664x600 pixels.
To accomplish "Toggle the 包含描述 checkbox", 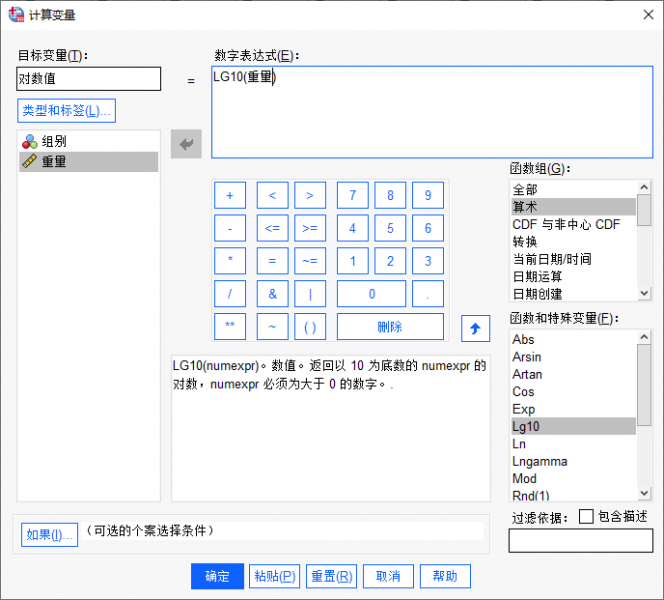I will tap(586, 516).
